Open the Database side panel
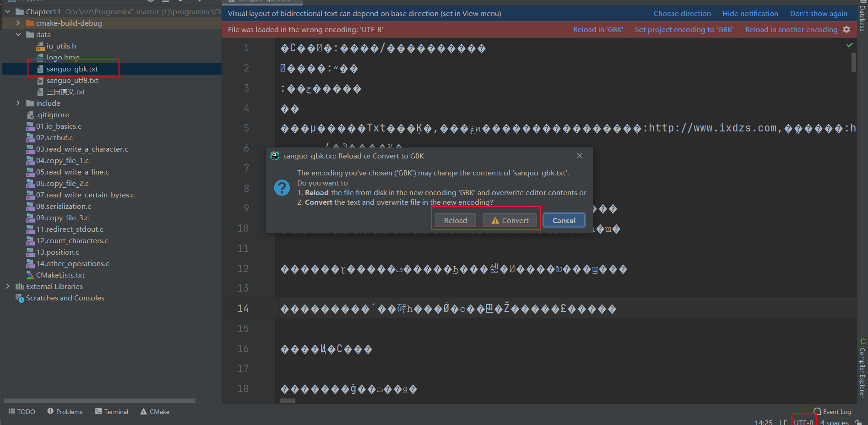 coord(863,16)
